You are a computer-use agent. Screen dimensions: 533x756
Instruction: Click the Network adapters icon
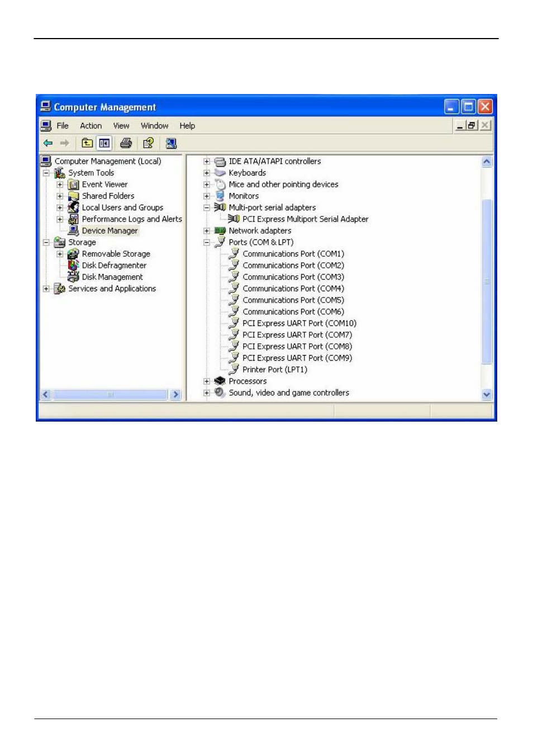point(220,231)
